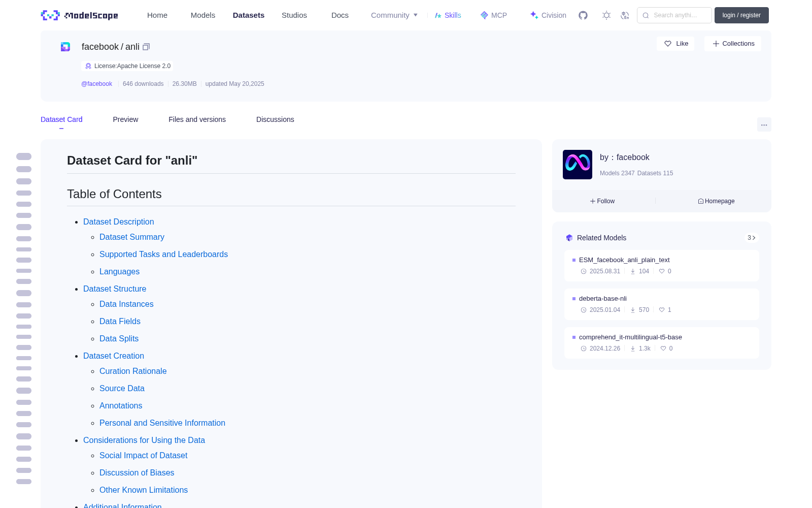Switch to Files and versions tab

pos(197,119)
